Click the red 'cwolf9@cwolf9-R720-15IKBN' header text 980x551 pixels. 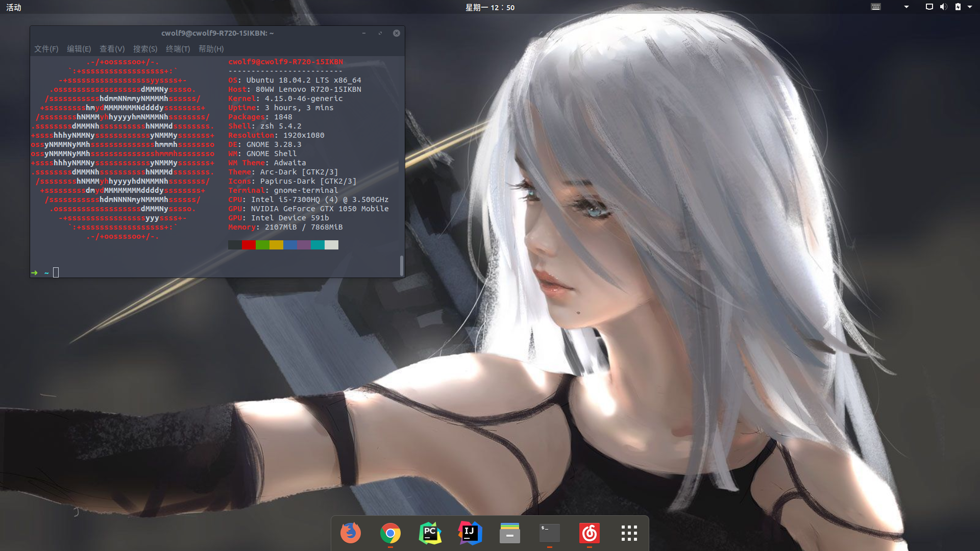coord(286,62)
